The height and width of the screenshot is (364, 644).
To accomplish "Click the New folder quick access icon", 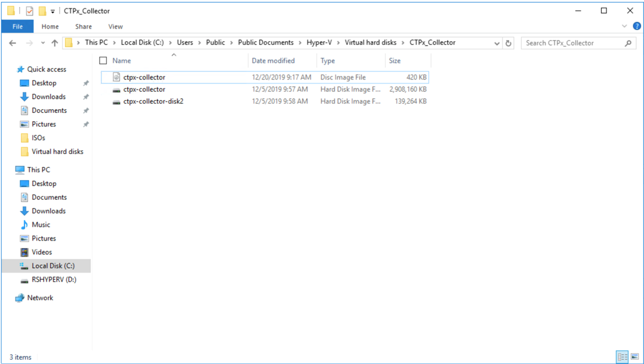I will coord(42,11).
